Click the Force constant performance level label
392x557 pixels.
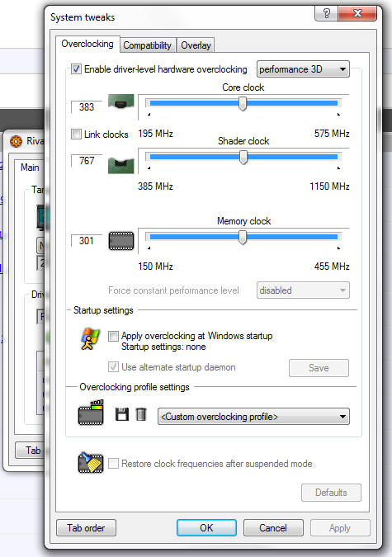[x=173, y=290]
